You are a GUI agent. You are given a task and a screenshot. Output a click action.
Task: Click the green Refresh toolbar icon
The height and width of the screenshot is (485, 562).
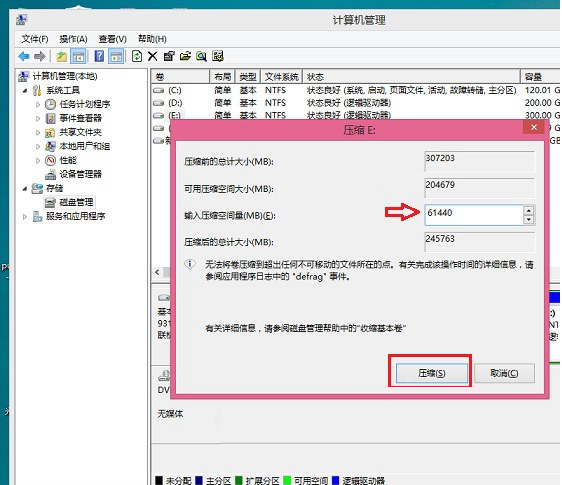137,56
